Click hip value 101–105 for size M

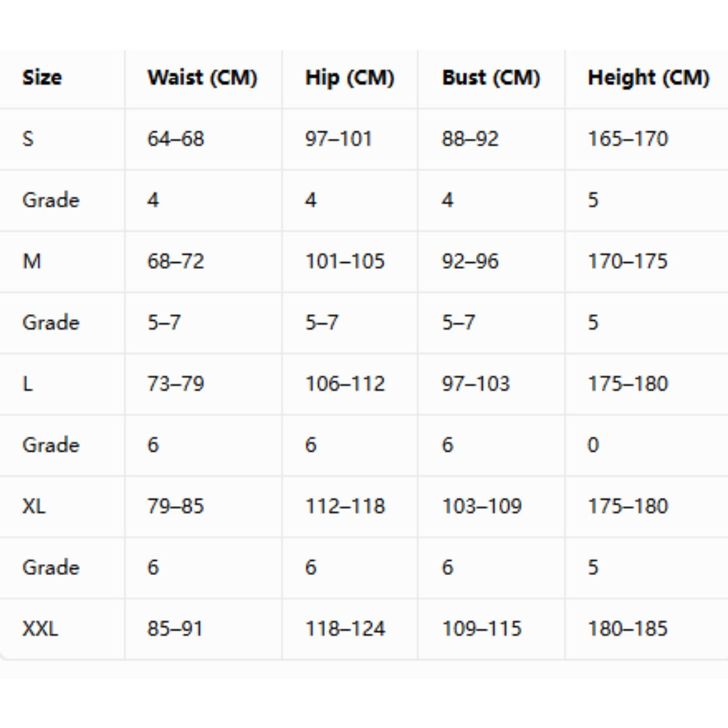pyautogui.click(x=345, y=261)
